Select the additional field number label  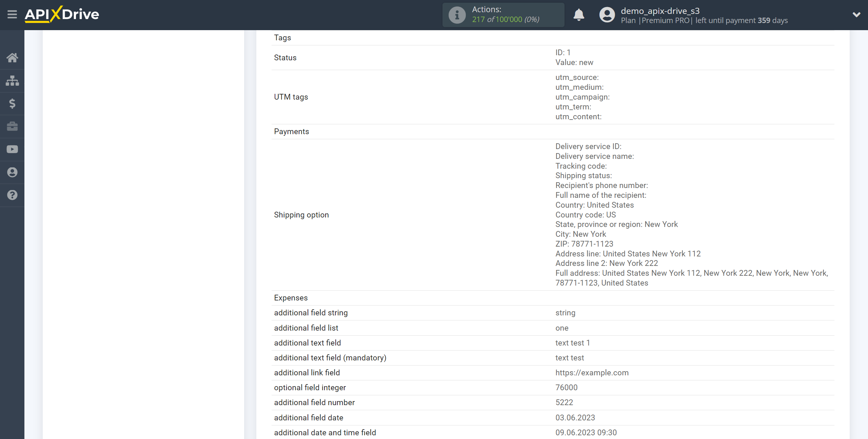(314, 402)
